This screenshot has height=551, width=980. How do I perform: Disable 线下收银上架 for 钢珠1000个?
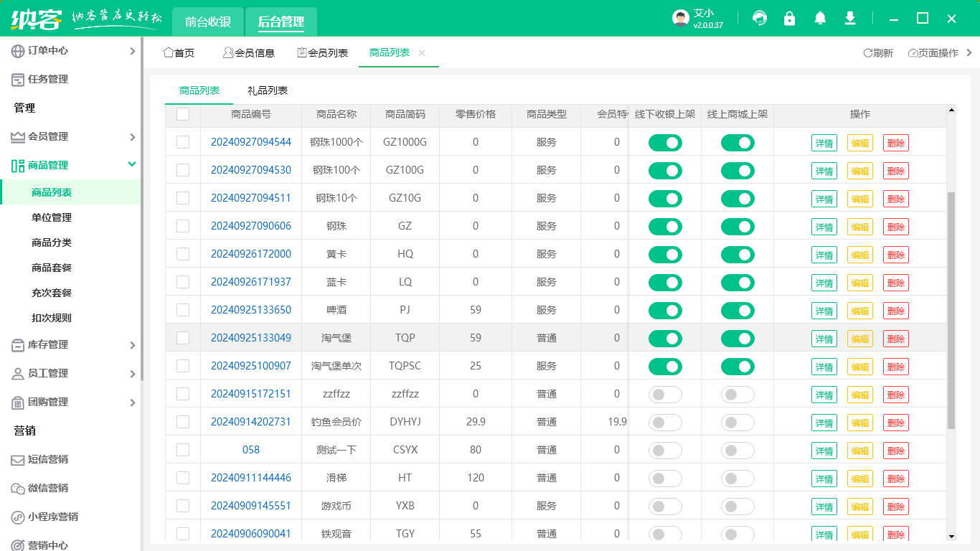pyautogui.click(x=665, y=142)
